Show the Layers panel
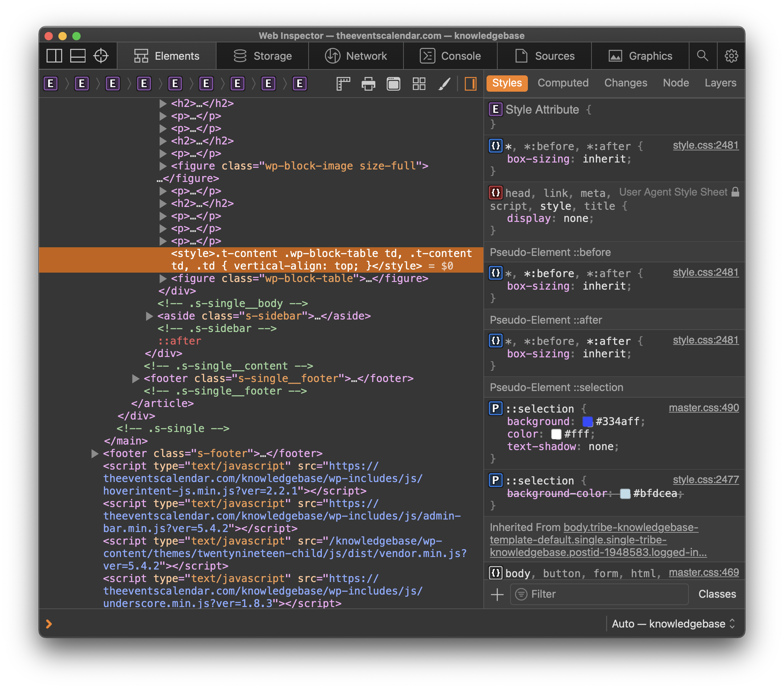784x689 pixels. coord(720,83)
